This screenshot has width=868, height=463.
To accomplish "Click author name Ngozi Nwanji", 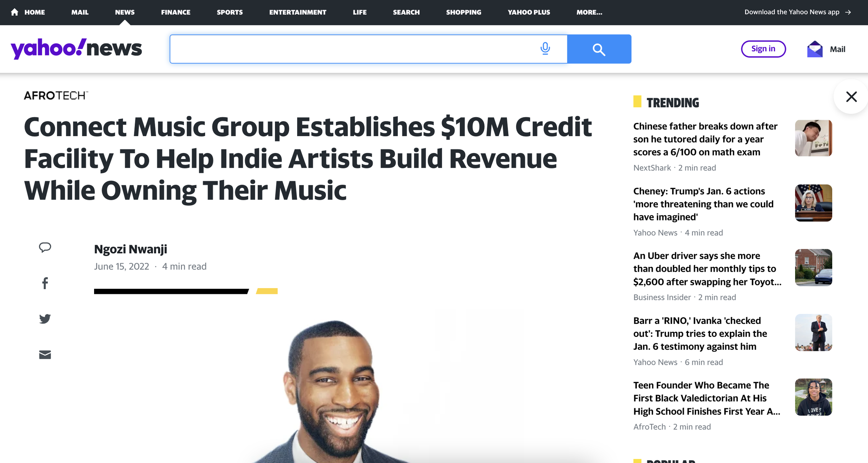I will (x=130, y=249).
